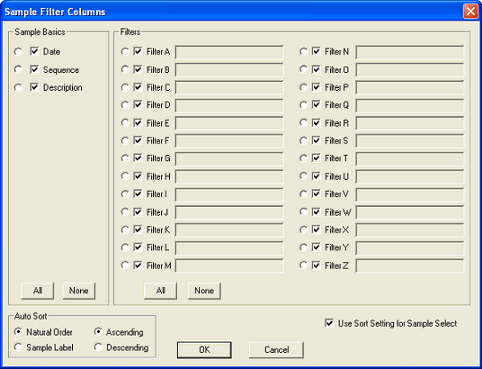
Task: Click None button in Sample Basics
Action: tap(79, 291)
